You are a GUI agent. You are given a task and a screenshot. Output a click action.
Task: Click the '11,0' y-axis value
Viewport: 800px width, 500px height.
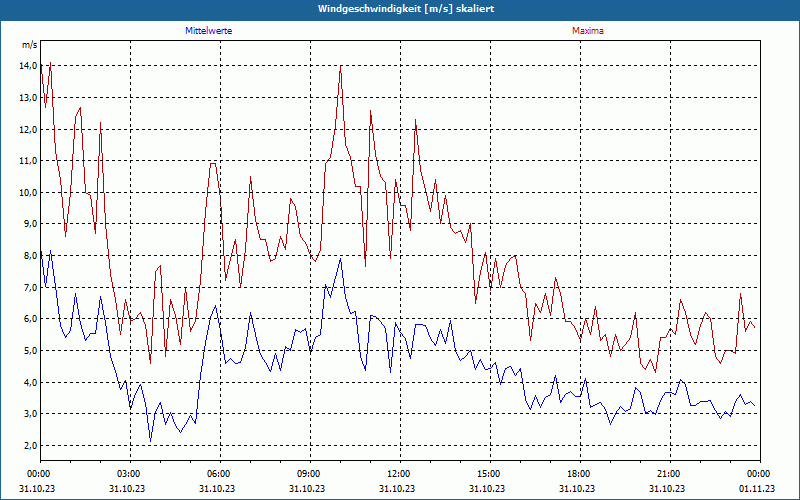[29, 161]
